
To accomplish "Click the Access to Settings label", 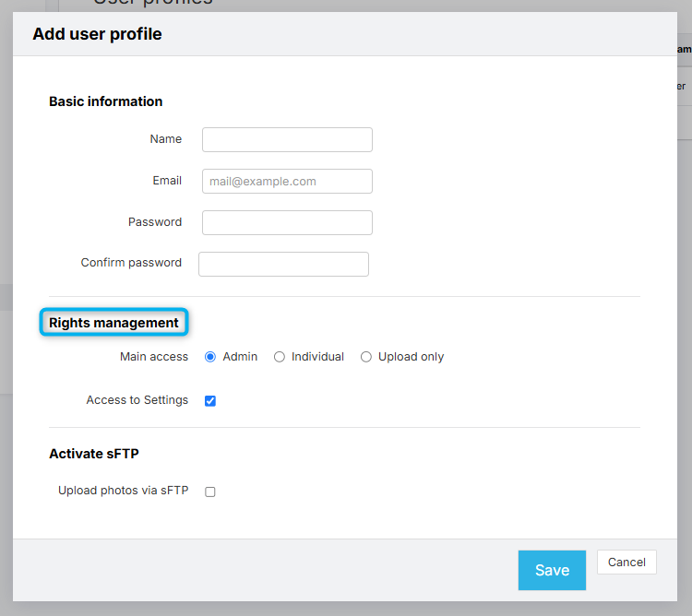I will [x=137, y=400].
